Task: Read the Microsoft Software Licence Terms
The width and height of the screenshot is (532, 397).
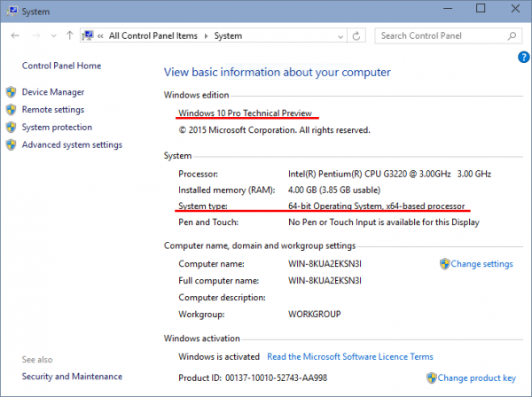Action: tap(350, 356)
